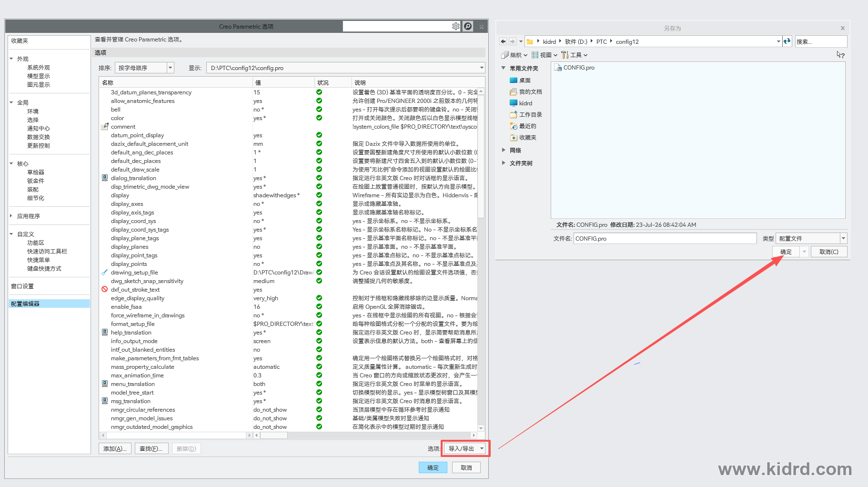Click the 搜索 field in Save As

pos(821,41)
